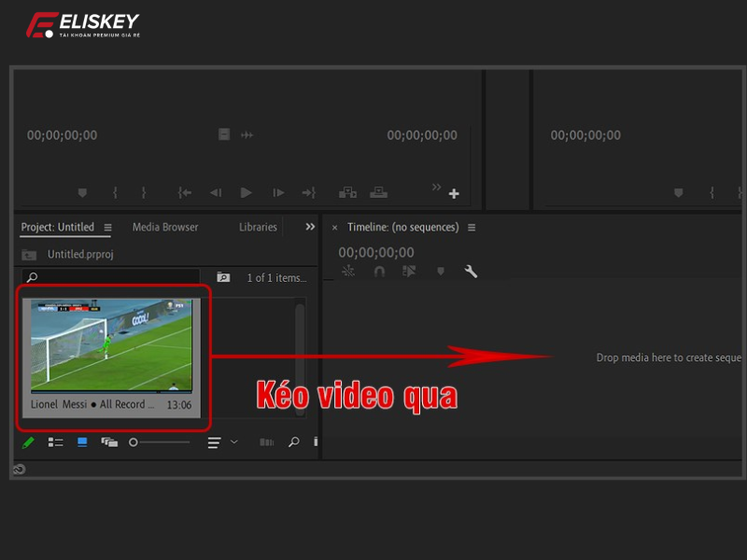
Task: Click the Find magnifier in the Project panel
Action: [x=293, y=441]
